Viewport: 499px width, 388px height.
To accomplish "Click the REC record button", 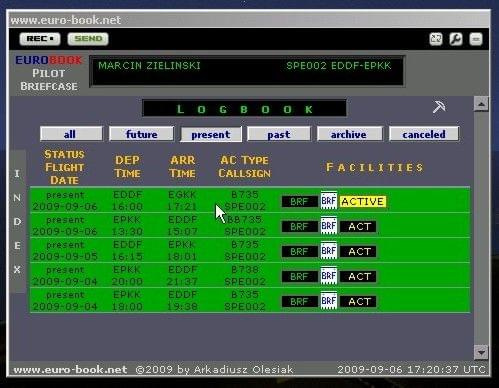I will [x=40, y=39].
